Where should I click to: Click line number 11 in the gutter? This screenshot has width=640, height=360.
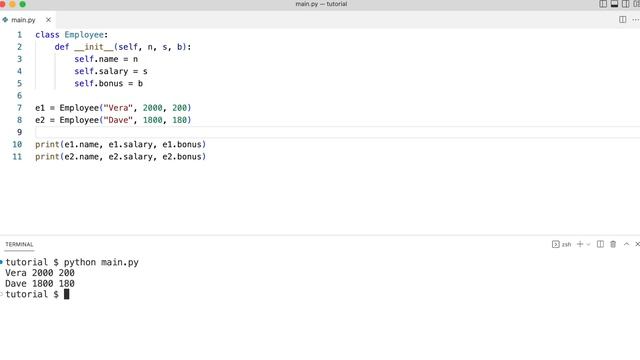pos(17,157)
